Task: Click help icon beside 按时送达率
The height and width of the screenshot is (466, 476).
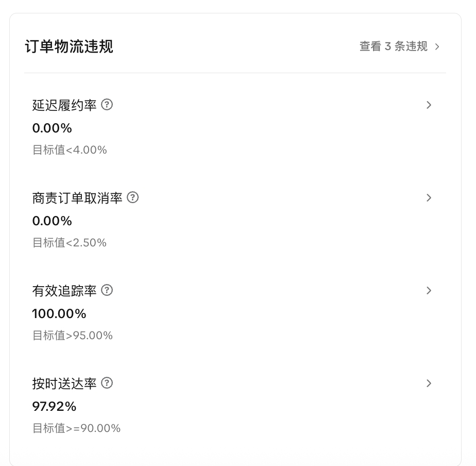Action: 107,383
